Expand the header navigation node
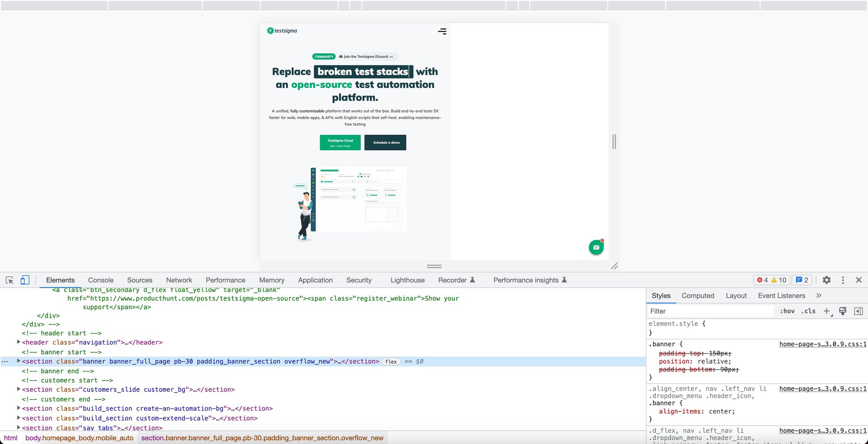 [x=19, y=342]
